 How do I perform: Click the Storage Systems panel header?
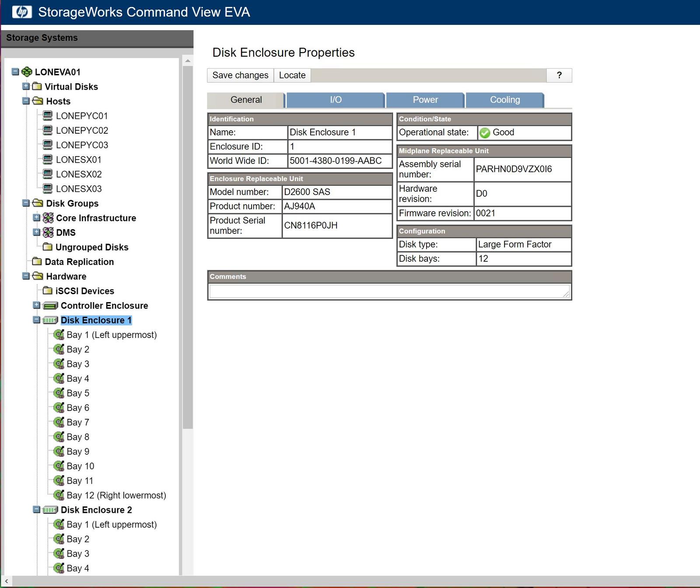[x=97, y=38]
